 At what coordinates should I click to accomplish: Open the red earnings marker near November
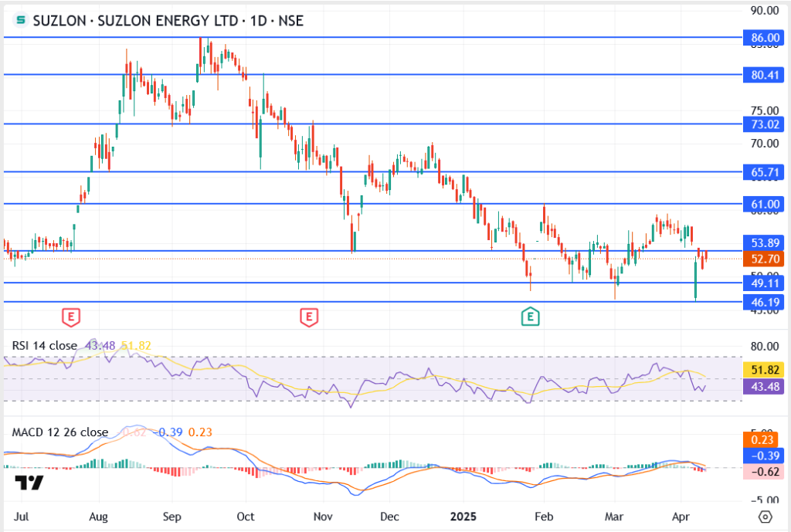pyautogui.click(x=309, y=316)
